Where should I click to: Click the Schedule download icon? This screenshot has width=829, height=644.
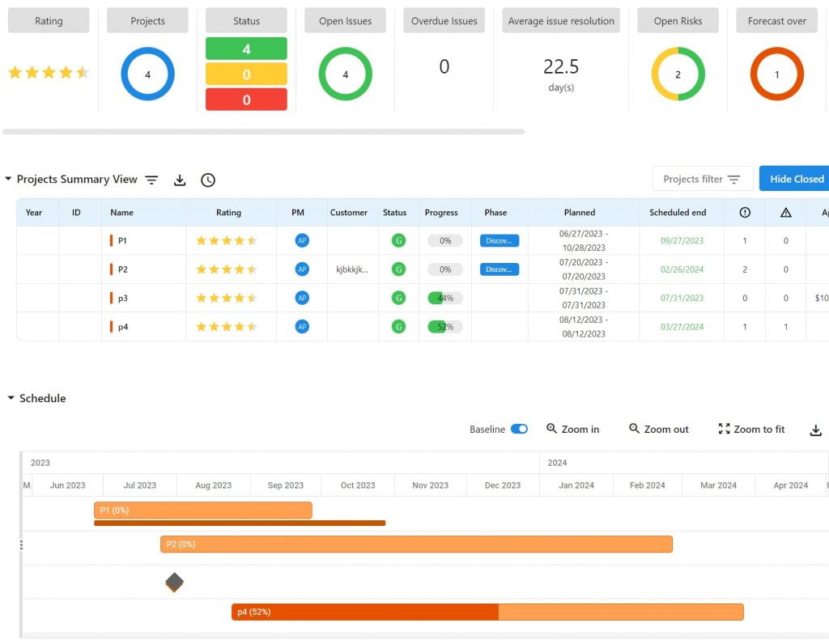coord(816,430)
